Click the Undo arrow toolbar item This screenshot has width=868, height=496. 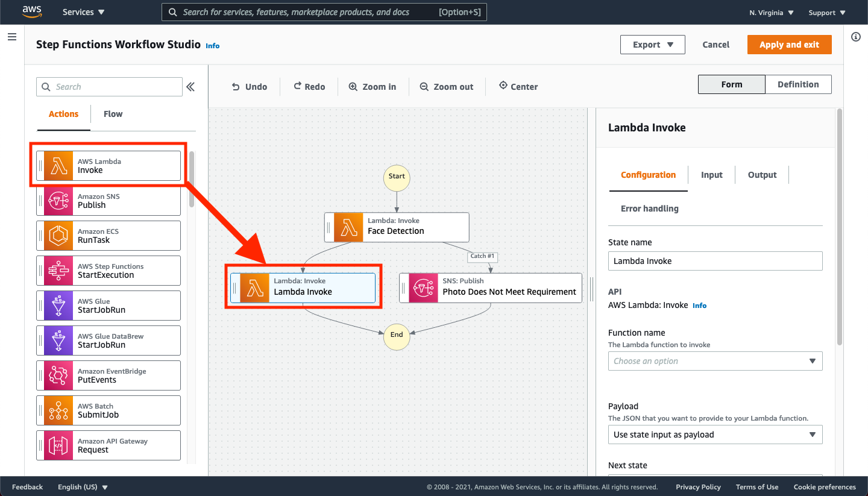(x=250, y=87)
